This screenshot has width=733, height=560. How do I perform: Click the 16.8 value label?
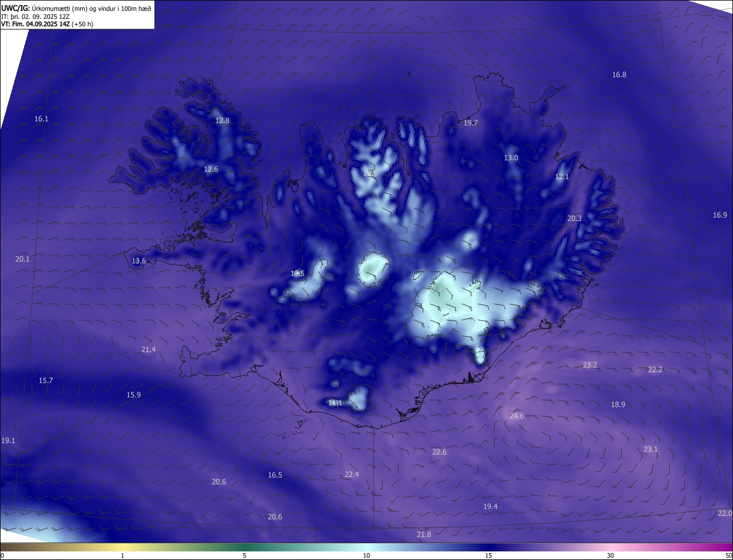(619, 75)
